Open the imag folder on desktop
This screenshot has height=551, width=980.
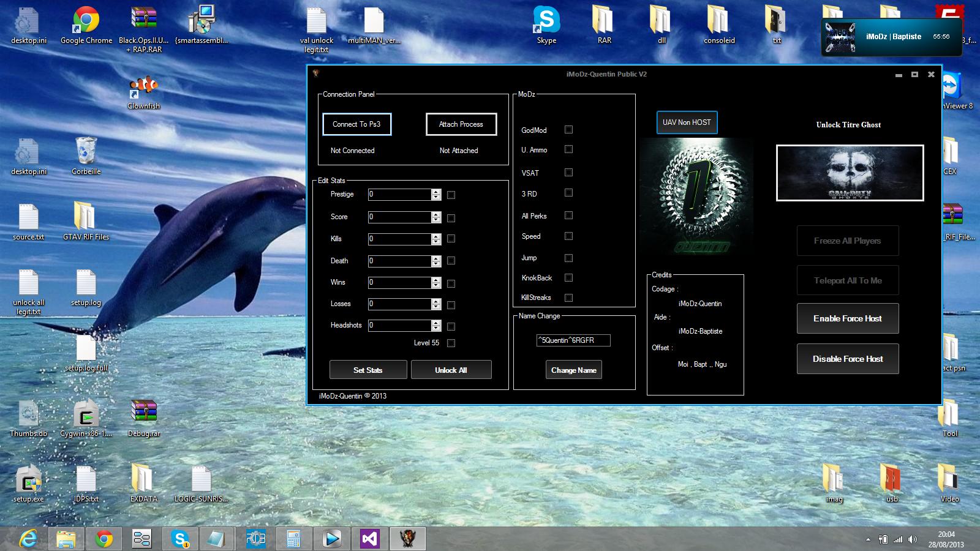coord(834,484)
